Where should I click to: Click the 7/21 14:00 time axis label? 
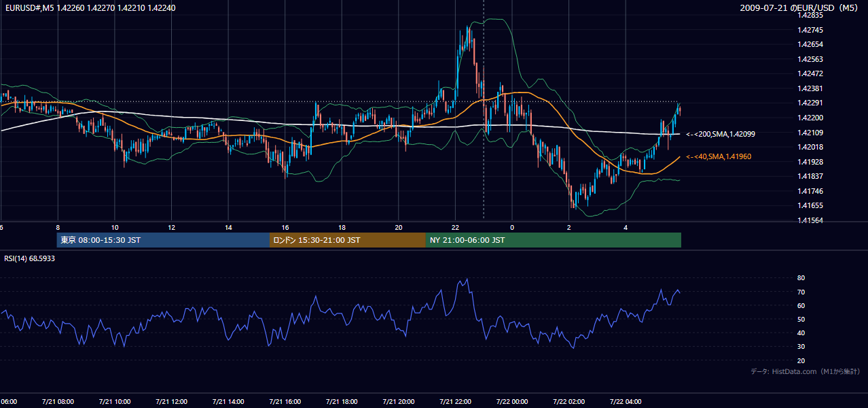tap(228, 402)
